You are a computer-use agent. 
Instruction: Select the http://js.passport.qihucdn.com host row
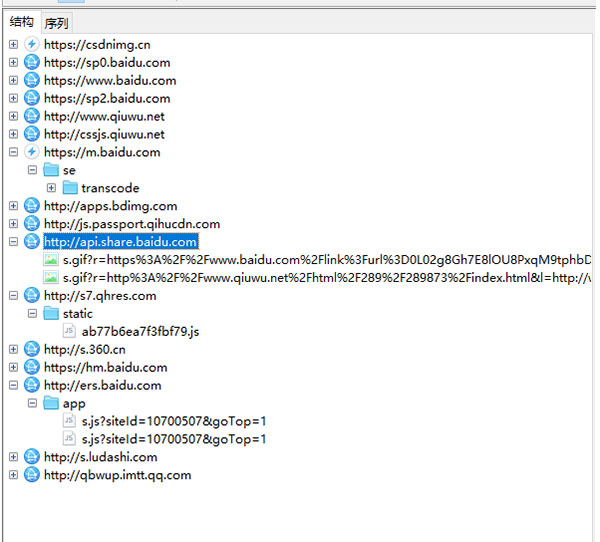point(132,224)
